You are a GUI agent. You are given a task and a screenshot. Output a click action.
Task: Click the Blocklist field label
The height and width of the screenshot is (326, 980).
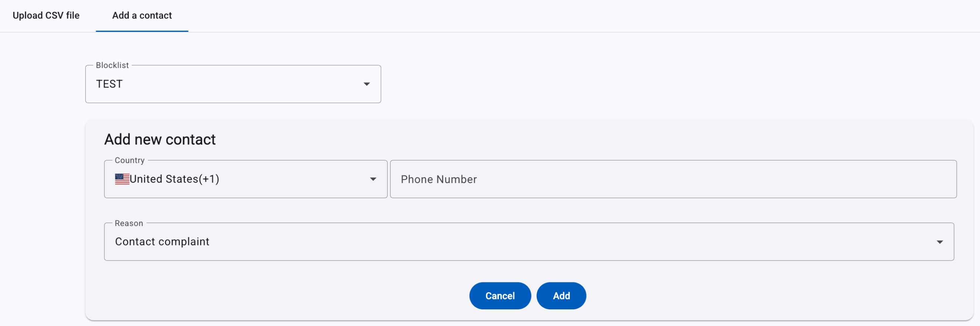(112, 65)
